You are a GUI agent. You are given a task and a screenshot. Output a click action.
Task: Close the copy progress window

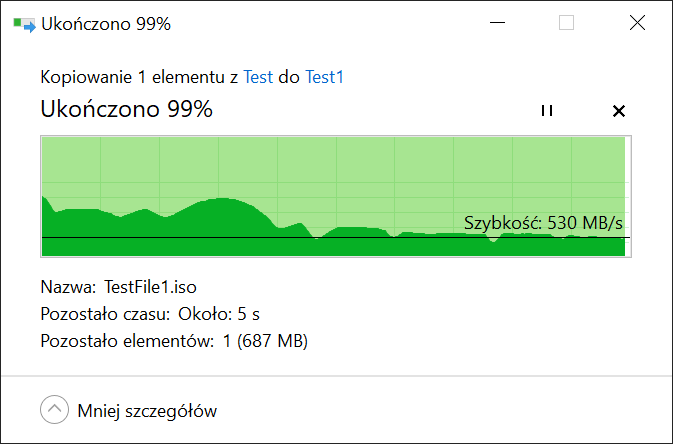pyautogui.click(x=637, y=23)
